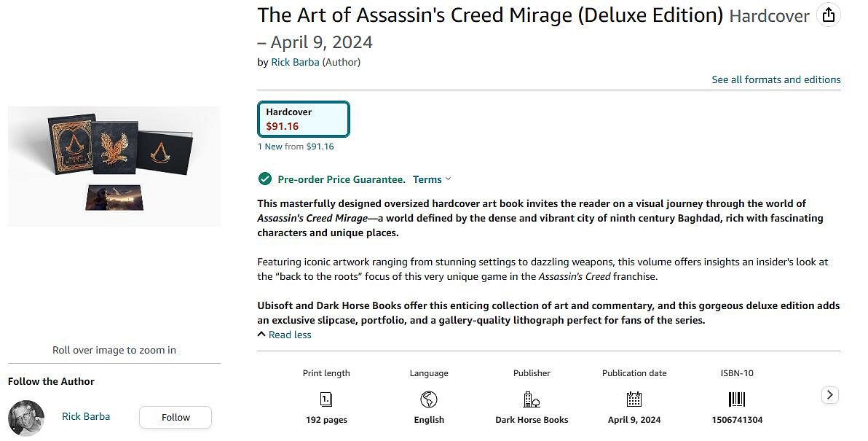Click the green Pre-order Price Guarantee checkmark

click(x=265, y=179)
